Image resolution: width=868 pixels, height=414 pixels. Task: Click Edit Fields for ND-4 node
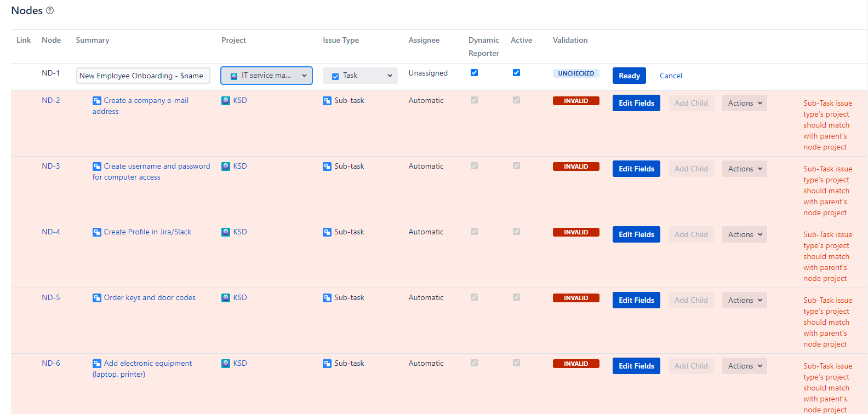(636, 234)
